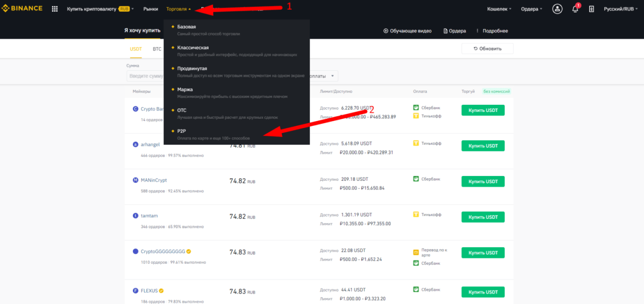Viewport: 644px width, 304px height.
Task: Click the Обновить refresh button
Action: [x=487, y=48]
